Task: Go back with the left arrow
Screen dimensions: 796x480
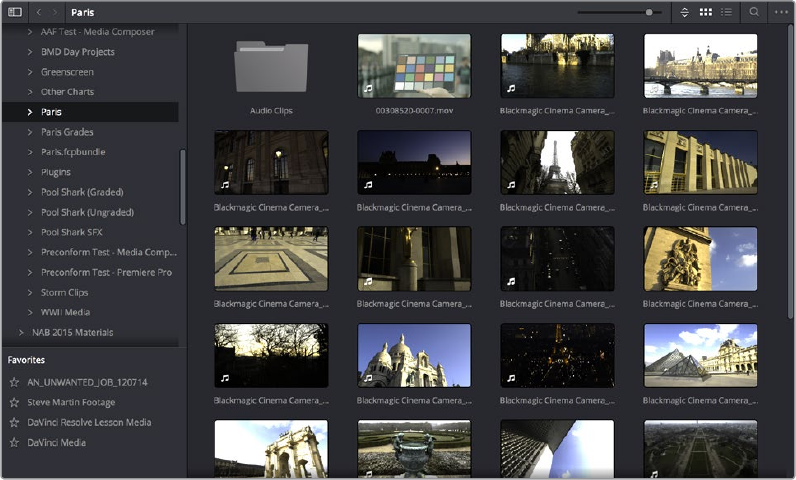Action: tap(39, 12)
